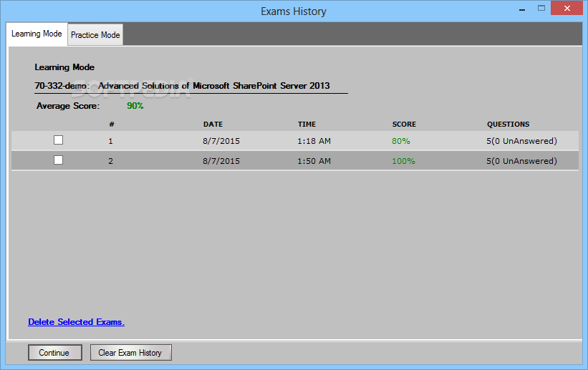The width and height of the screenshot is (588, 370).
Task: Close the Exams History window
Action: (x=567, y=8)
